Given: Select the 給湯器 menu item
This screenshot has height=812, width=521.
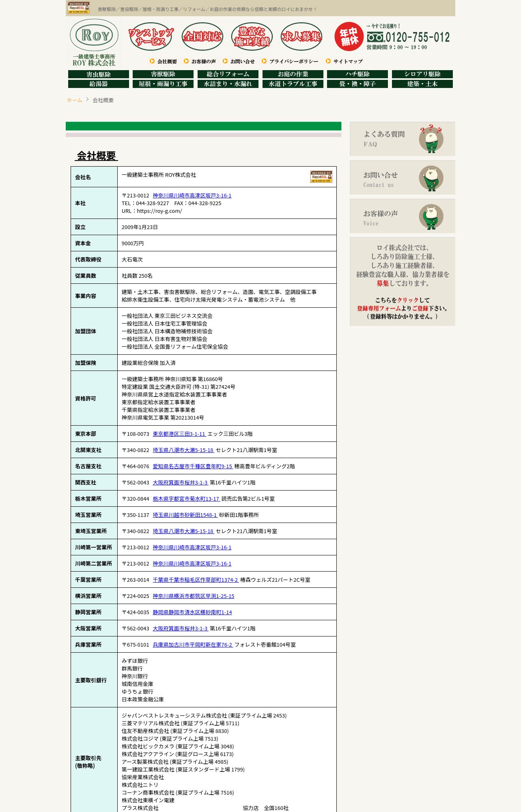Looking at the screenshot, I should [99, 84].
